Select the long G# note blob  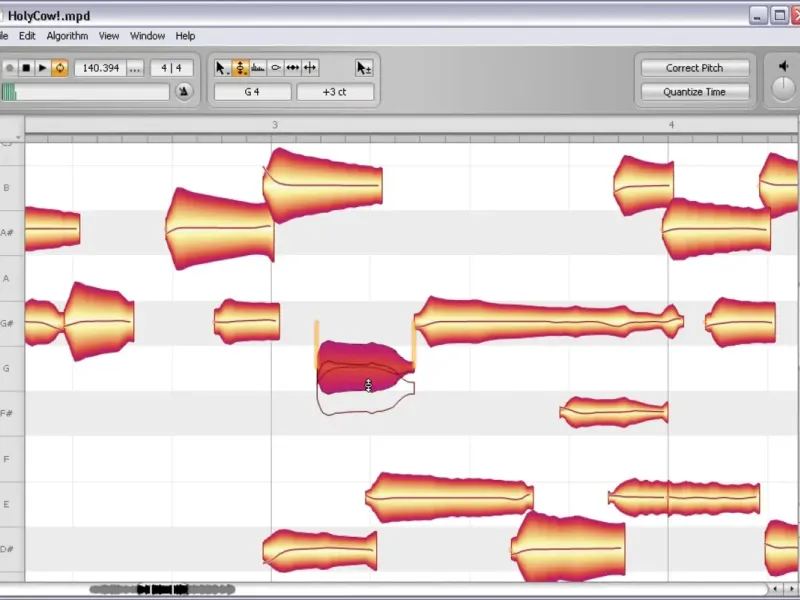(548, 321)
